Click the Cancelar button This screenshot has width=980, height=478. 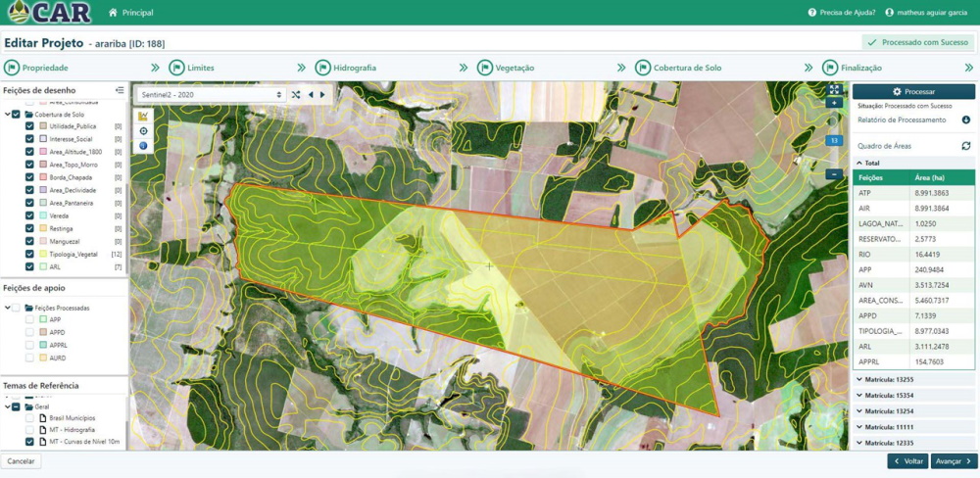tap(22, 461)
